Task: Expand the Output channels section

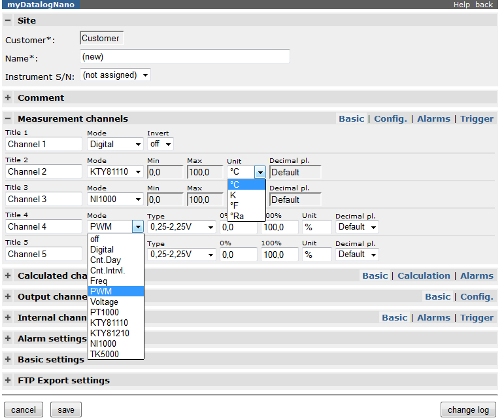Action: click(8, 296)
